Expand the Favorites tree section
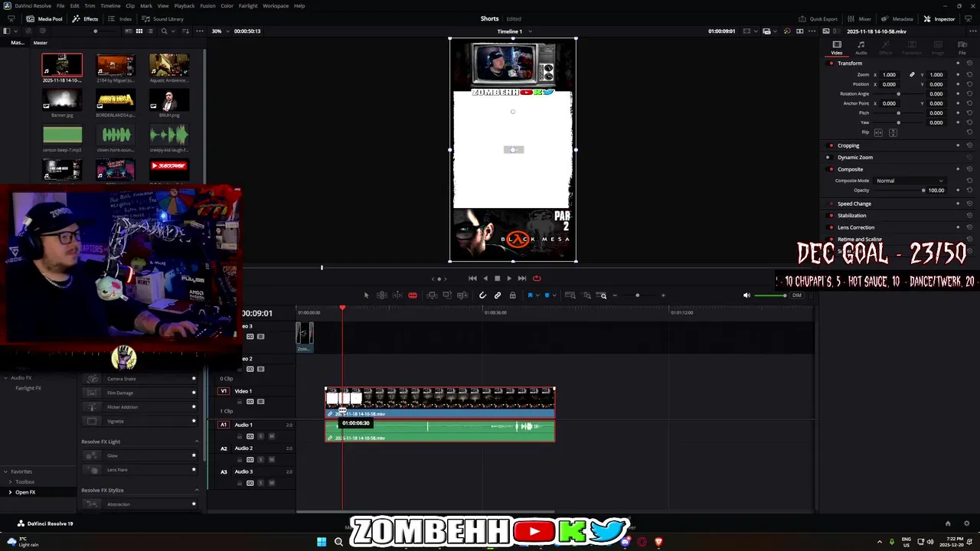Screen dimensions: 980x551 5,471
